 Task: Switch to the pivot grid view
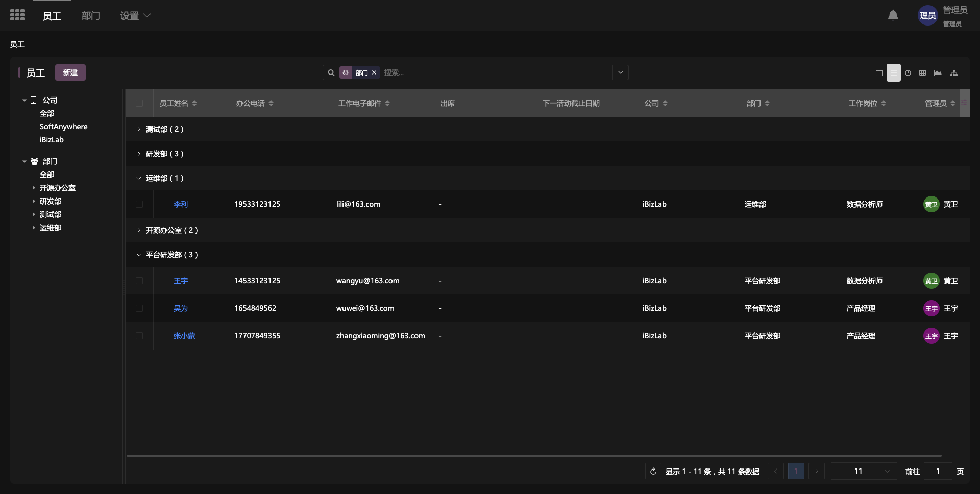[922, 73]
